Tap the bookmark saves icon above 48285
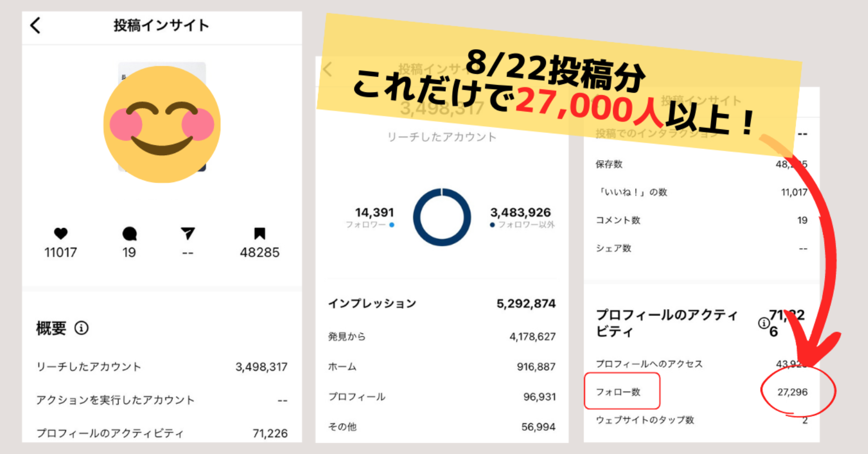Viewport: 868px width, 454px height. click(260, 234)
